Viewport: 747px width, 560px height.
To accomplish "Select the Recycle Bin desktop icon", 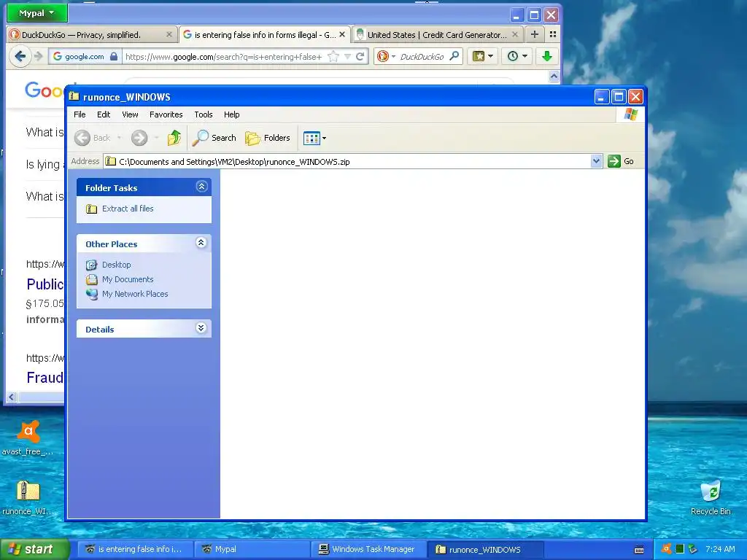I will 711,498.
